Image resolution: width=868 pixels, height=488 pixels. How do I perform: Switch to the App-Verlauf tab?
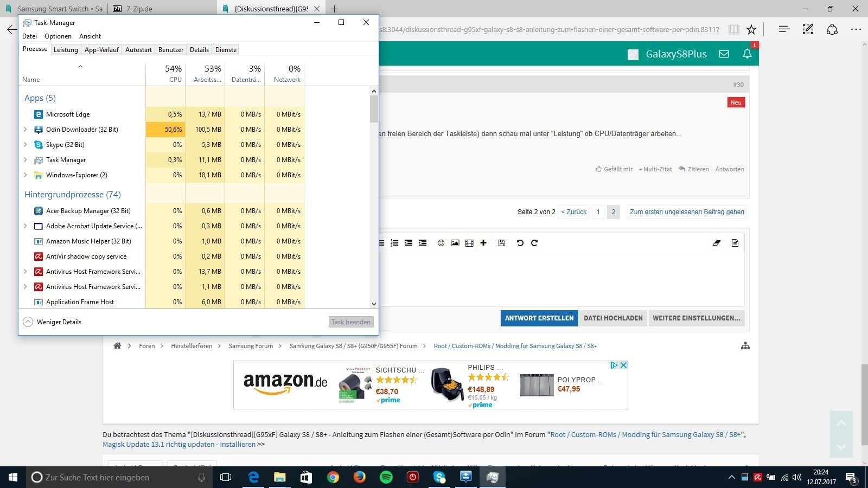(x=101, y=49)
